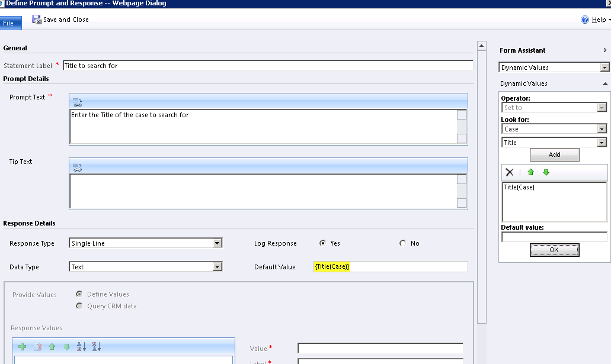
Task: Click the sort descending icon in Response Values toolbar
Action: (95, 346)
